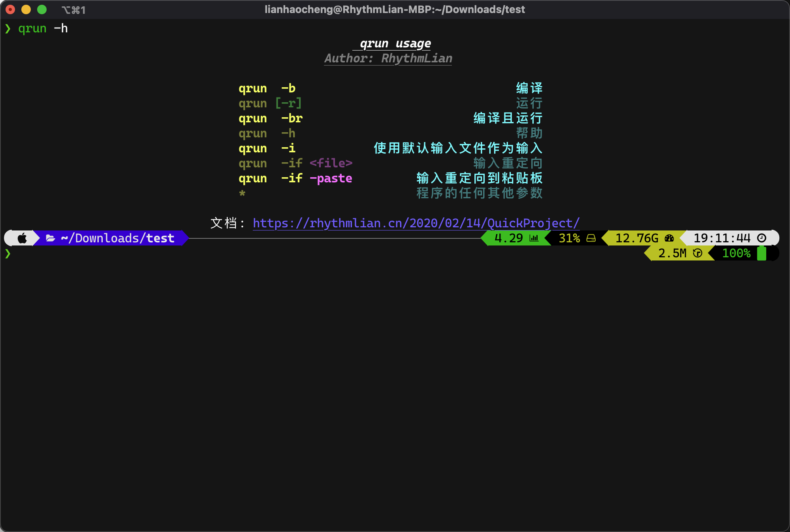The width and height of the screenshot is (790, 532).
Task: Click the green prompt chevron before 'qrun -h'
Action: pos(8,28)
